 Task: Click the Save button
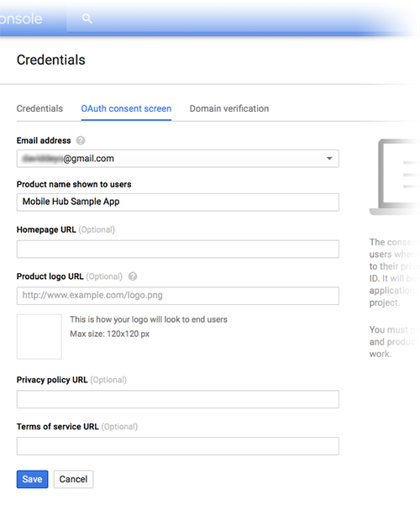(x=32, y=479)
